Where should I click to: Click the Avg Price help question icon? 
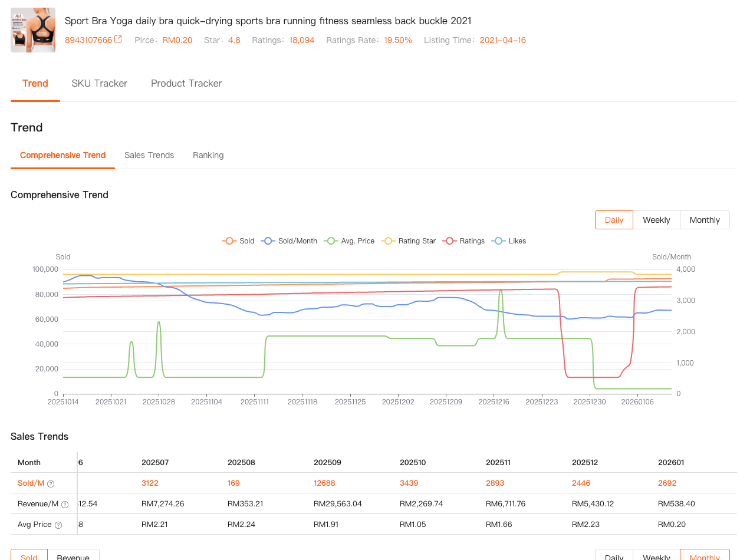pyautogui.click(x=58, y=525)
